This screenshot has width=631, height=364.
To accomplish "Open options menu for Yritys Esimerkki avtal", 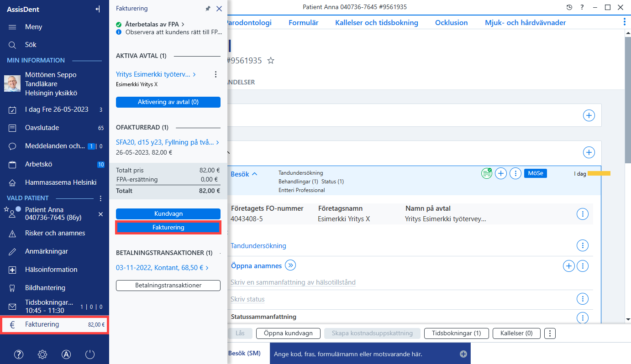I will (x=216, y=74).
